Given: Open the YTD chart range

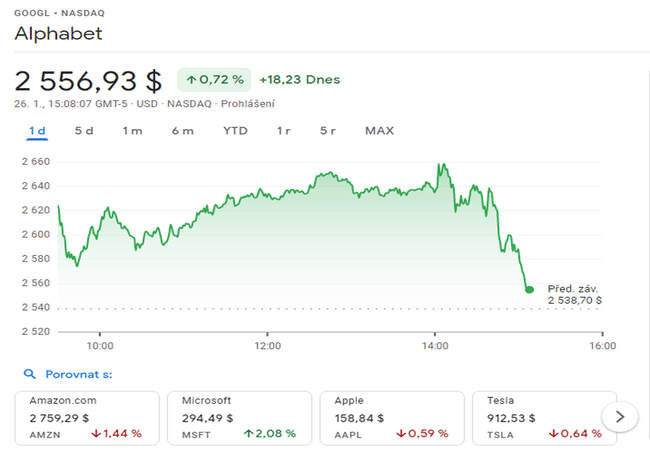Looking at the screenshot, I should (235, 131).
